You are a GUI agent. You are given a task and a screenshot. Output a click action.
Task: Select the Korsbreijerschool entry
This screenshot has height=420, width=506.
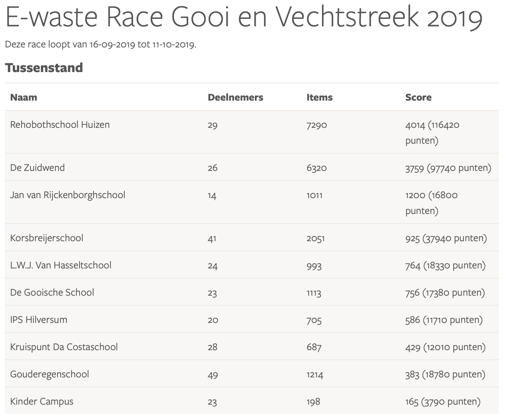(47, 238)
